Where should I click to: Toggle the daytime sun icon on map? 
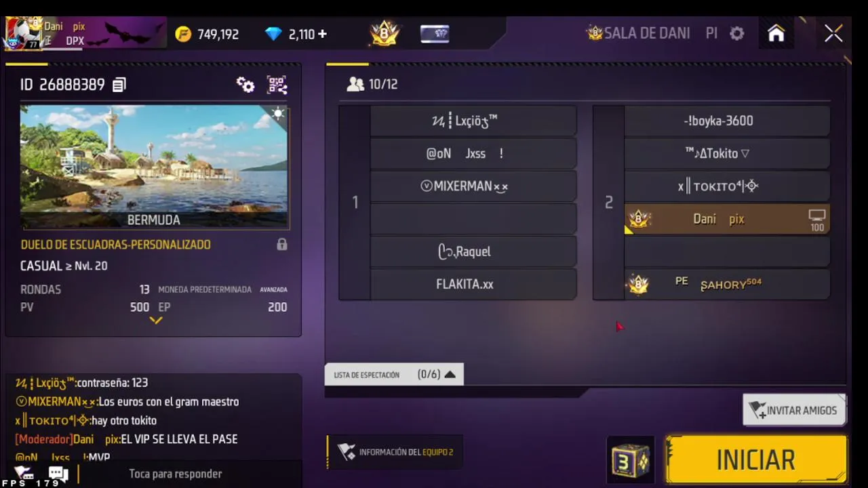(278, 114)
